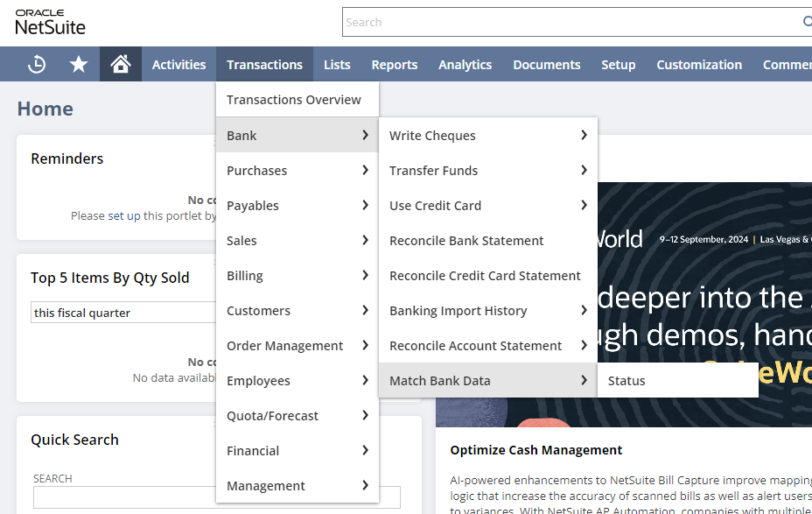
Task: Open this fiscal quarter dropdown
Action: click(122, 313)
